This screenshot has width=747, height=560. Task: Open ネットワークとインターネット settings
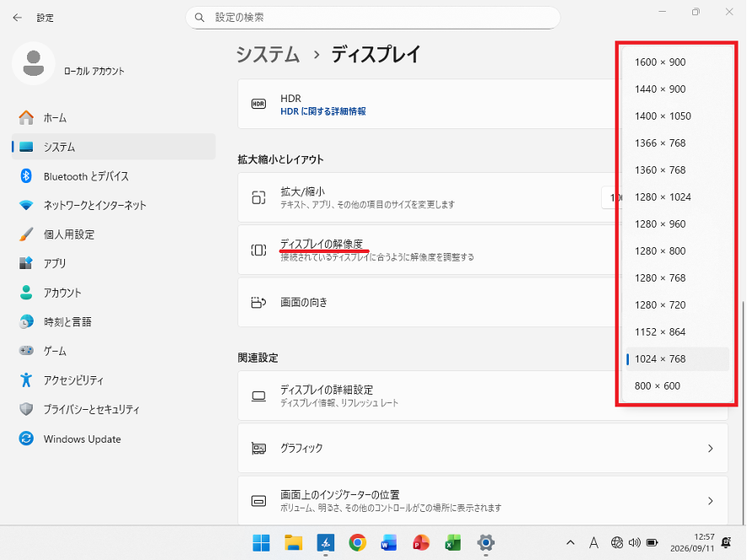coord(113,205)
